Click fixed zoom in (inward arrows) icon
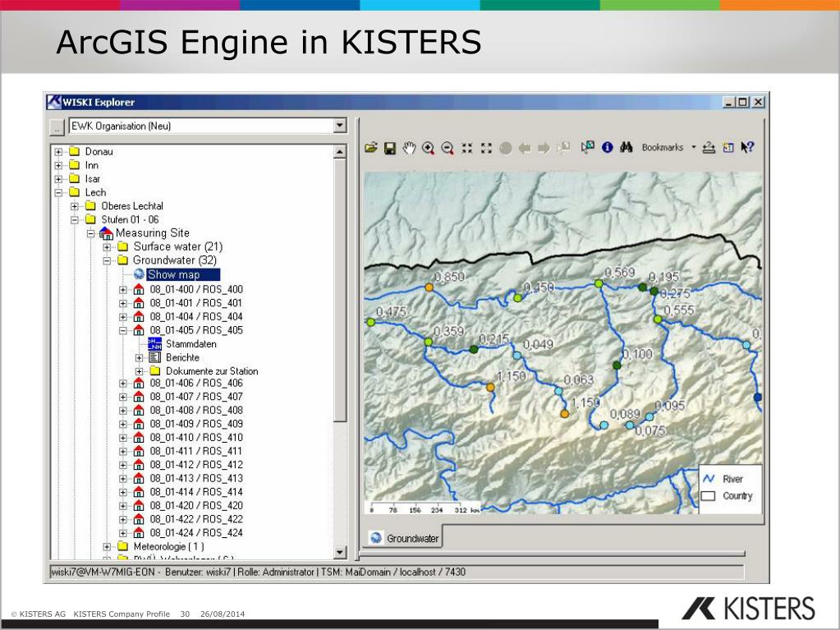 (466, 148)
